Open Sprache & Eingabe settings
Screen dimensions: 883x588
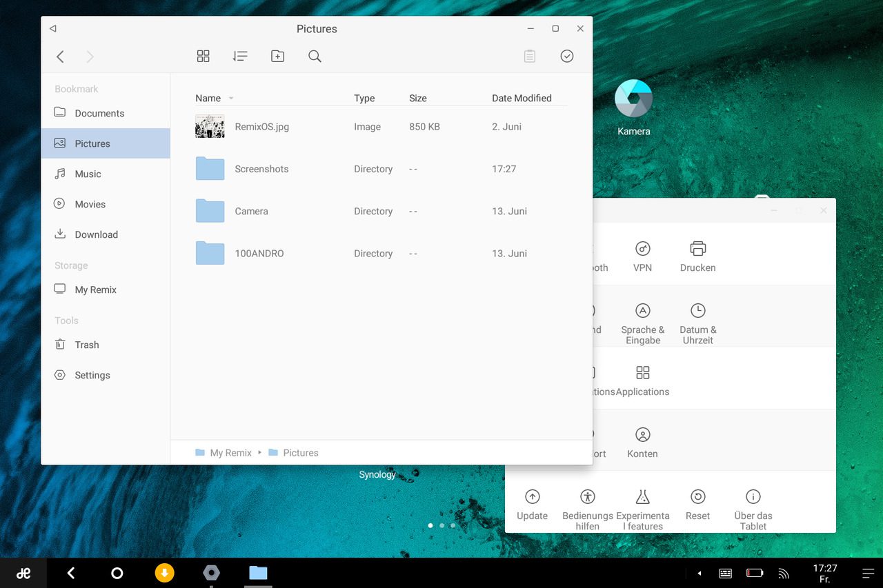[x=642, y=324]
